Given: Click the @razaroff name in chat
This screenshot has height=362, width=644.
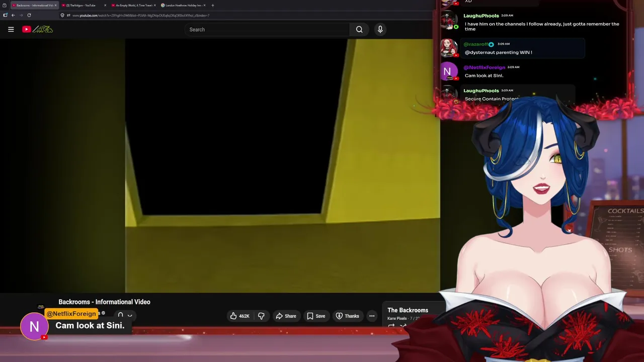Looking at the screenshot, I should 475,44.
